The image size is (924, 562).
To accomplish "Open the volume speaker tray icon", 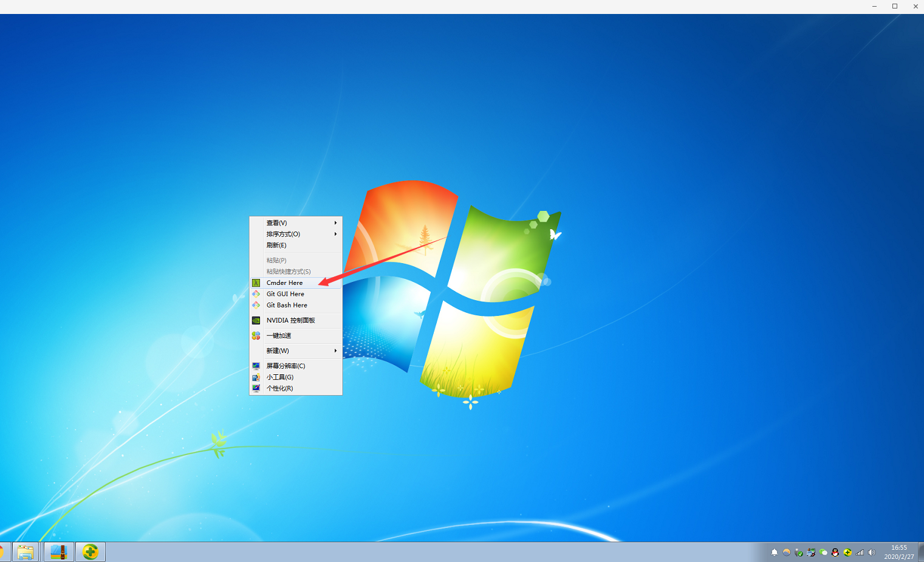I will click(x=872, y=552).
